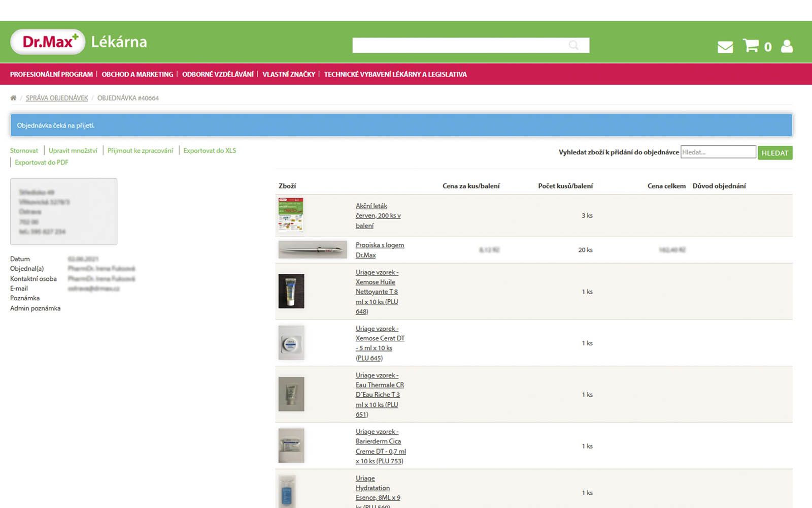The height and width of the screenshot is (508, 812).
Task: Click Exportovat do PDF link
Action: pyautogui.click(x=41, y=162)
